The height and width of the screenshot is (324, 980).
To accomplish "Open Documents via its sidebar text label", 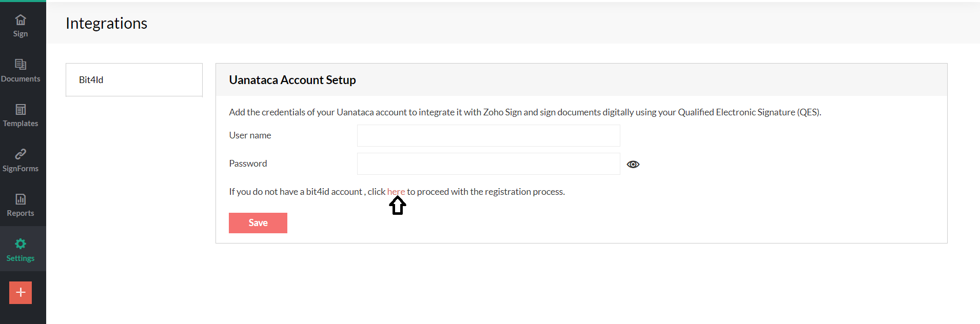I will (x=21, y=79).
